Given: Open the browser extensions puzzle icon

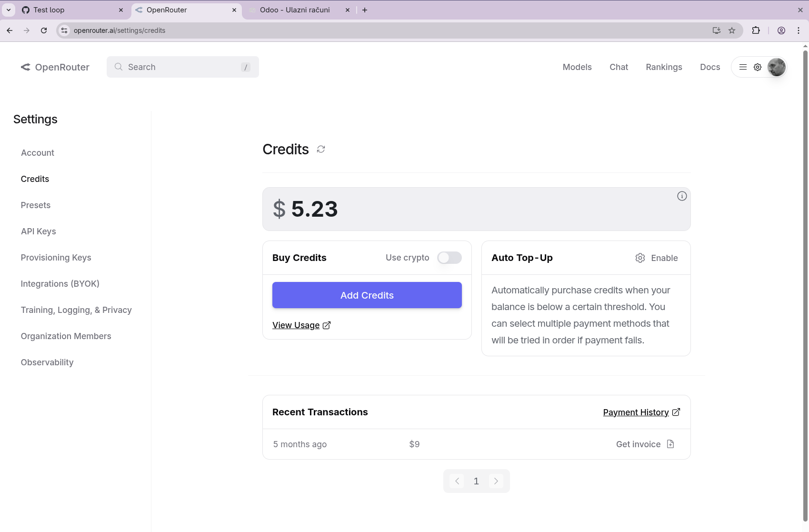Looking at the screenshot, I should 756,30.
